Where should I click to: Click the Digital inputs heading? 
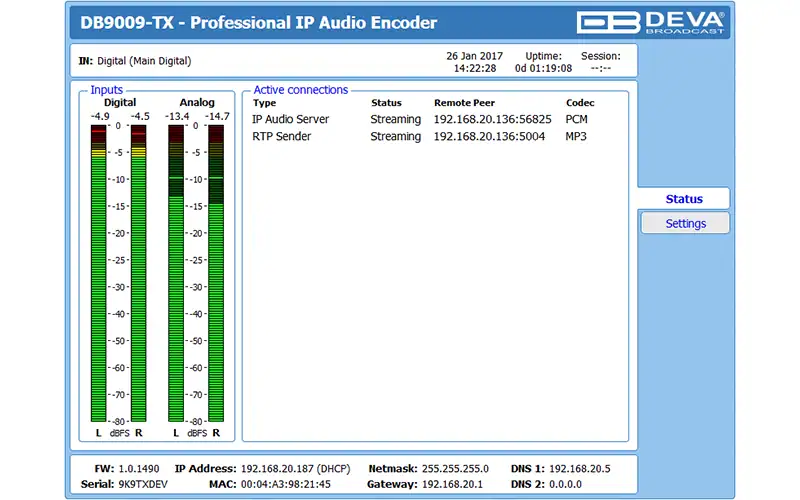pyautogui.click(x=120, y=103)
